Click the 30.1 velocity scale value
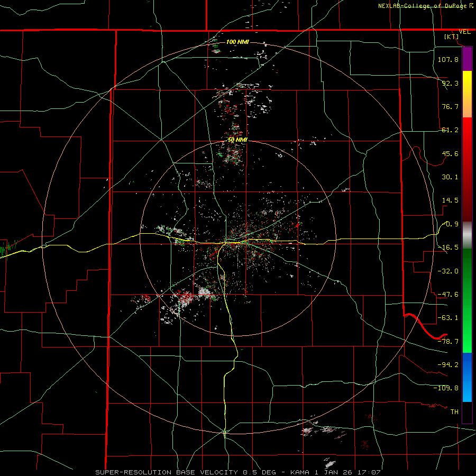The image size is (476, 476). click(450, 177)
